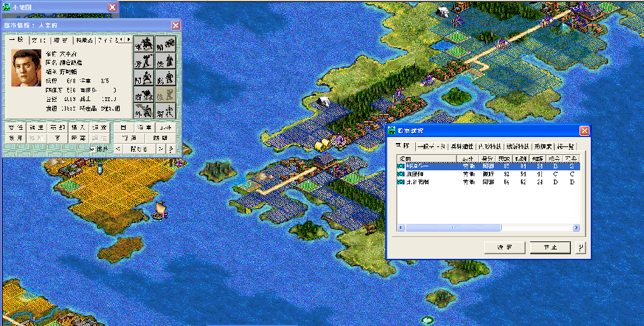Click the greyed-out 住 command icon
The image size is (644, 326).
point(166,95)
